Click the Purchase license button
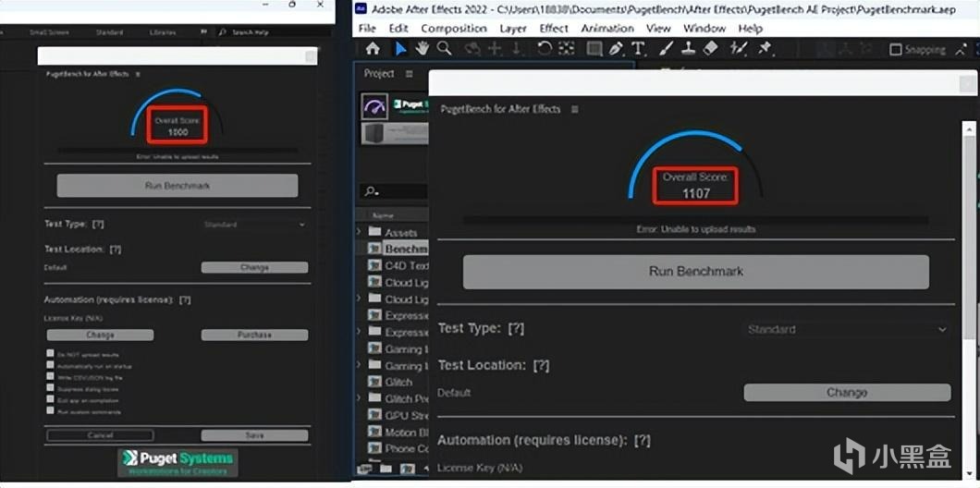Viewport: 980px width, 488px height. pyautogui.click(x=254, y=335)
